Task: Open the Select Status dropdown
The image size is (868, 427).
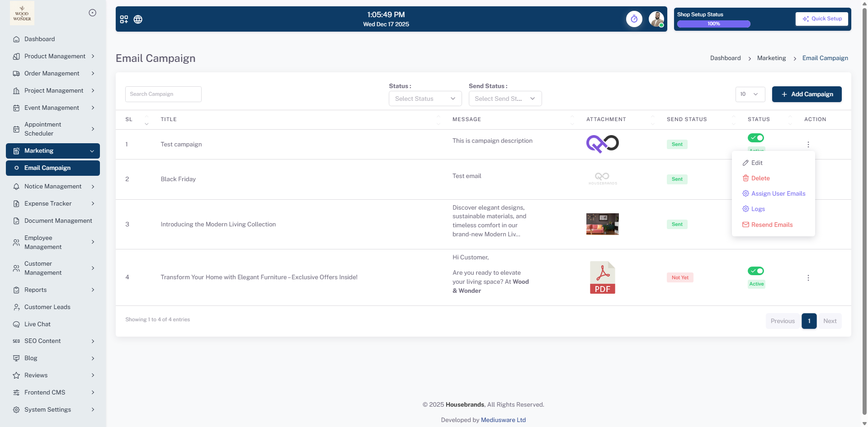Action: tap(425, 99)
